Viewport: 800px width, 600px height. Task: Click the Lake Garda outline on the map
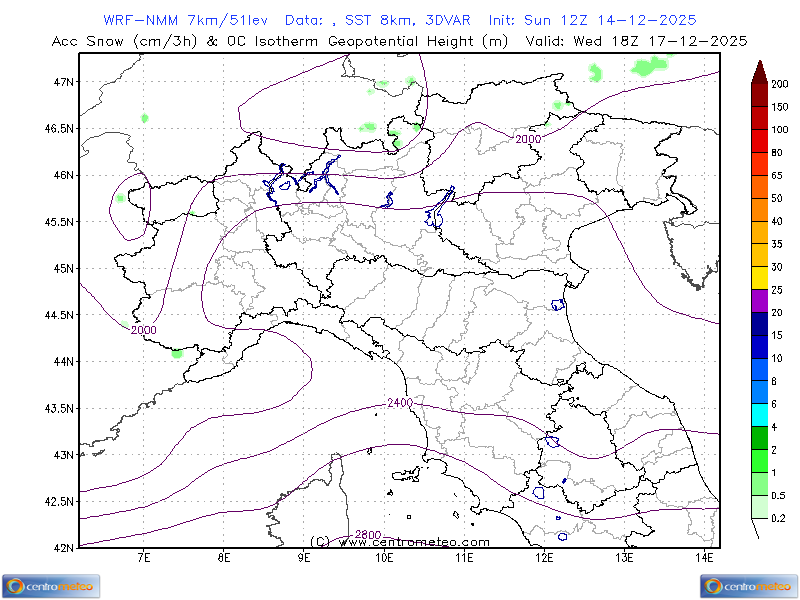point(440,210)
